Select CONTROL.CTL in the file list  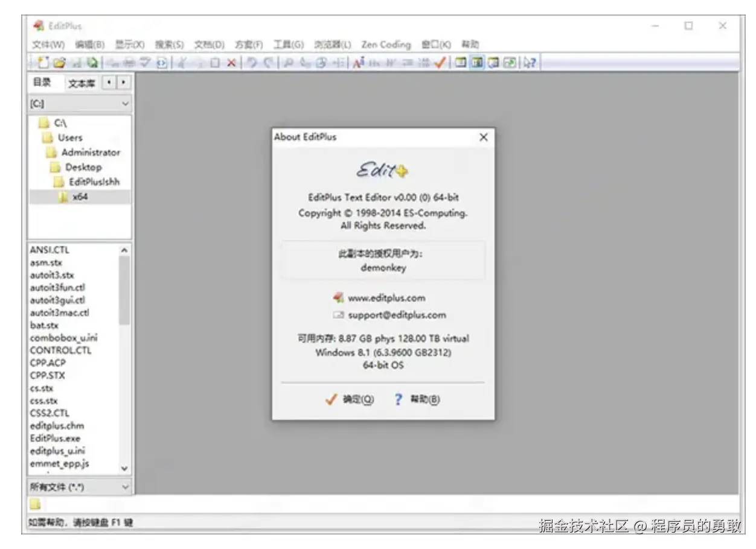(x=60, y=350)
